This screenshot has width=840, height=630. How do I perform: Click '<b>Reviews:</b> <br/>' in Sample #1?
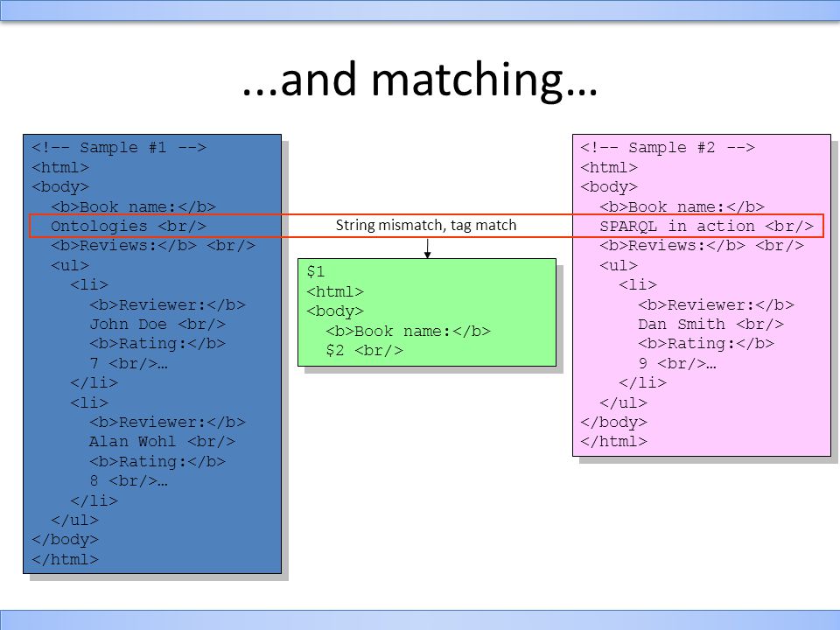tap(153, 245)
